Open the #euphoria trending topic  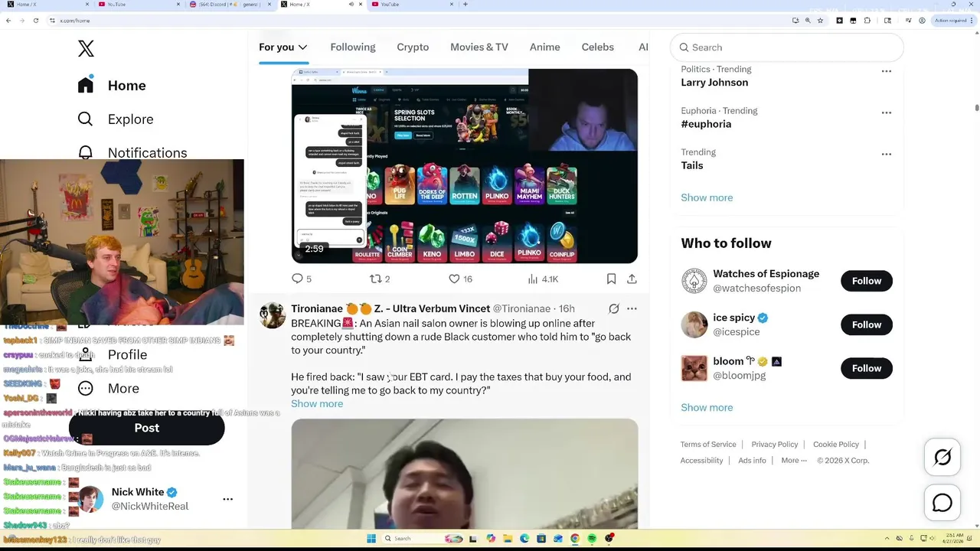pyautogui.click(x=706, y=124)
